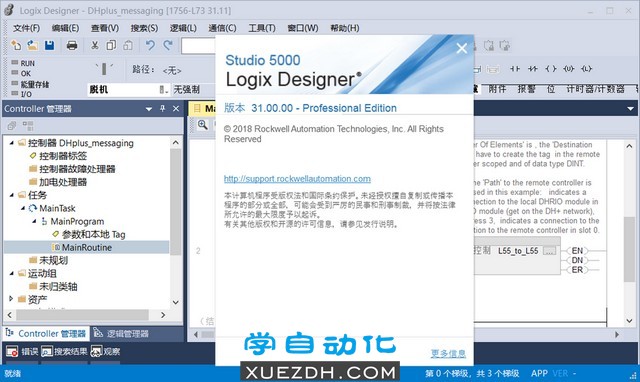Open the 窗口(W) menu
The height and width of the screenshot is (382, 640).
tap(303, 28)
